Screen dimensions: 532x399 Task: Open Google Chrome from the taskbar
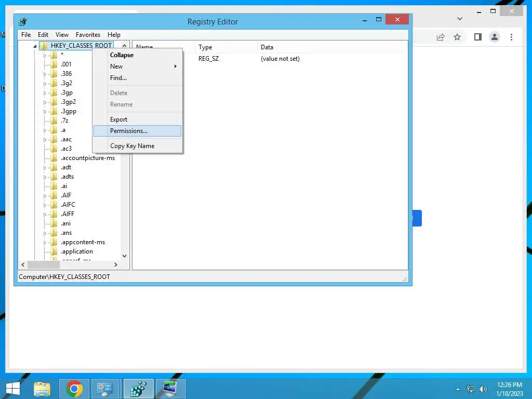coord(74,389)
